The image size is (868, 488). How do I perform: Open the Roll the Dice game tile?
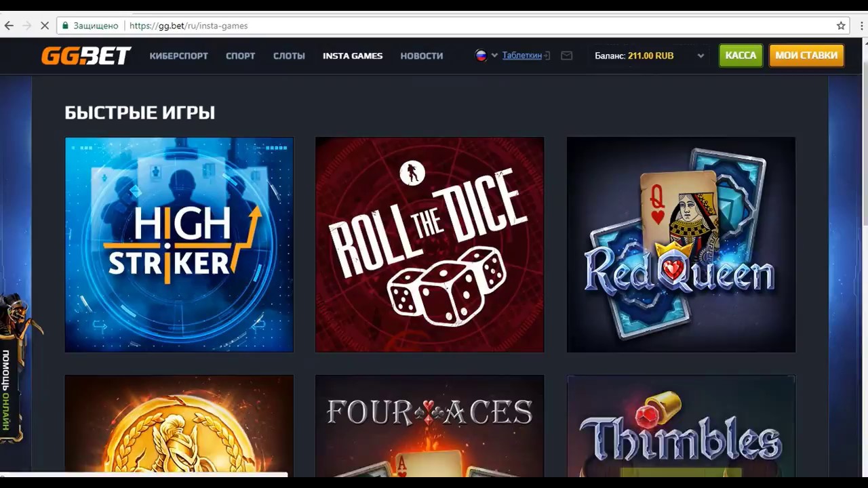[x=430, y=245]
